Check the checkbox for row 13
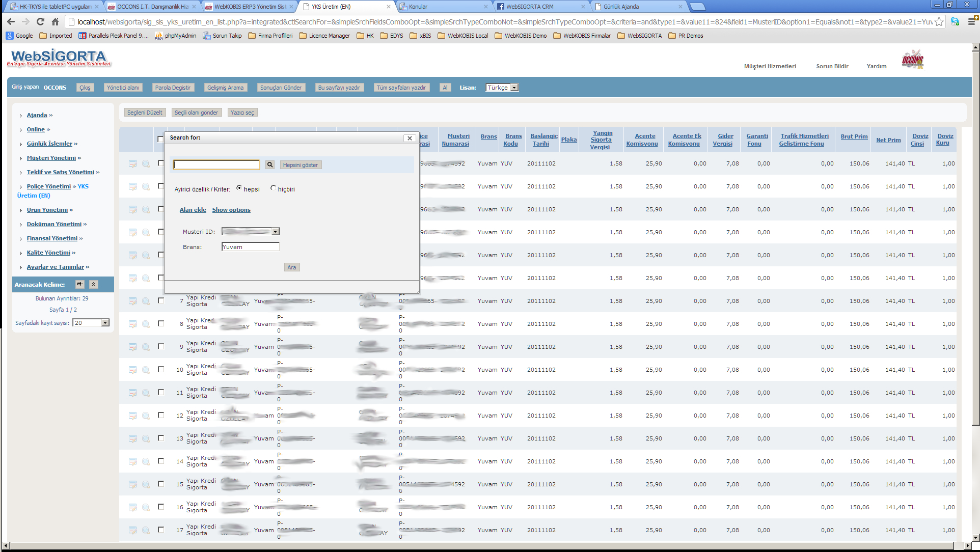Screen dimensions: 980x552 coord(161,438)
